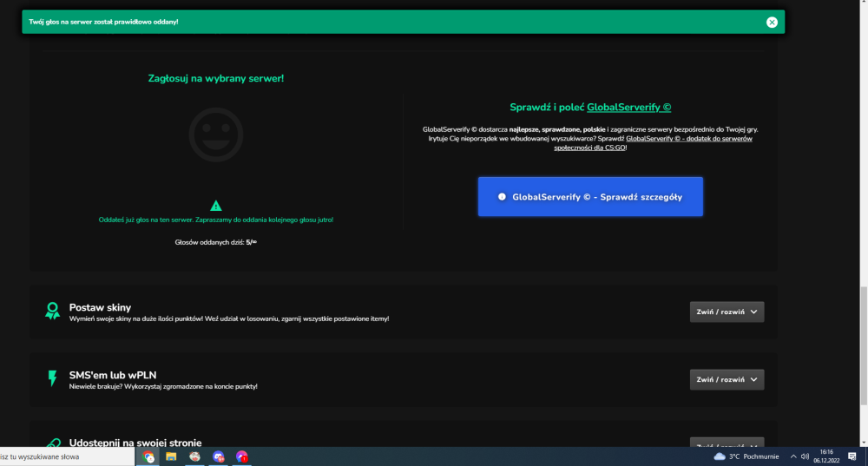Open GlobalServerify Sprawdź szczegóły button

coord(590,196)
